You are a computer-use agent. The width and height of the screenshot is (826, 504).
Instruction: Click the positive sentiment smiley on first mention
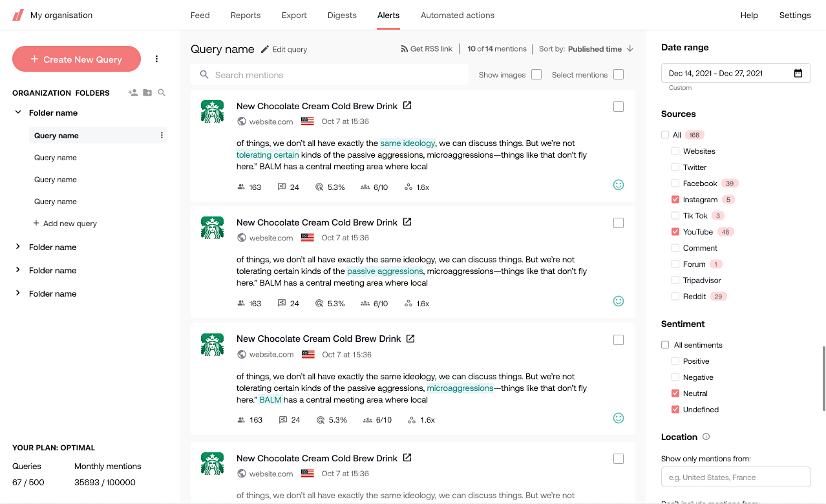(619, 185)
